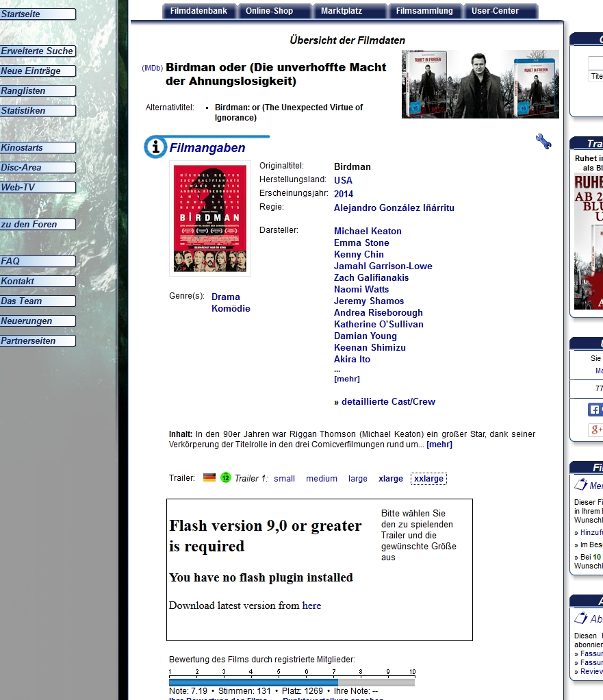Click the IMDb link beside title
The image size is (603, 700).
pos(152,68)
